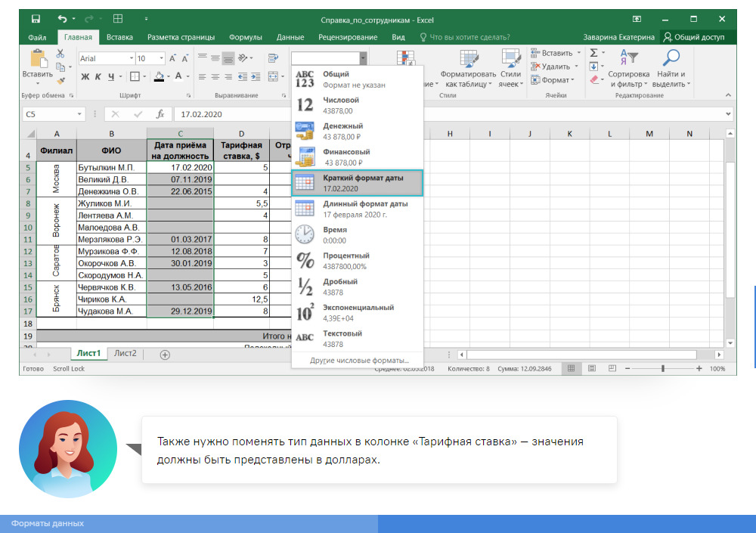Expand the Arial font name dropdown

(130, 58)
